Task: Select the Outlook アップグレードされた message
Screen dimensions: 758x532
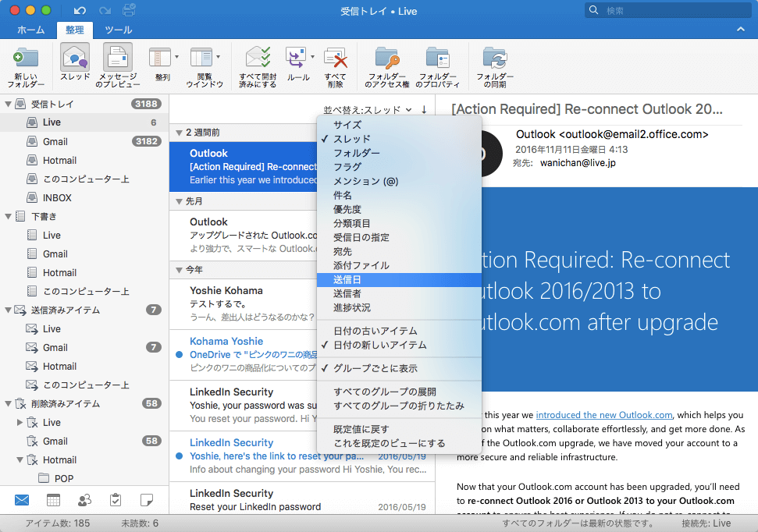Action: [244, 236]
